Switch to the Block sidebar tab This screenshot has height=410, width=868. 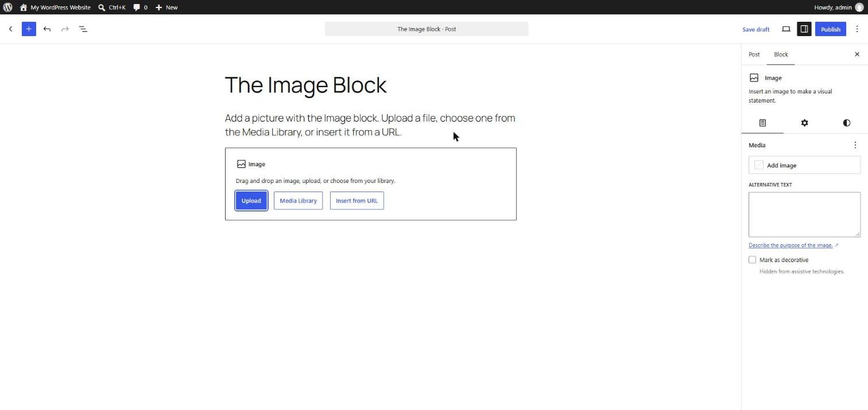[781, 54]
